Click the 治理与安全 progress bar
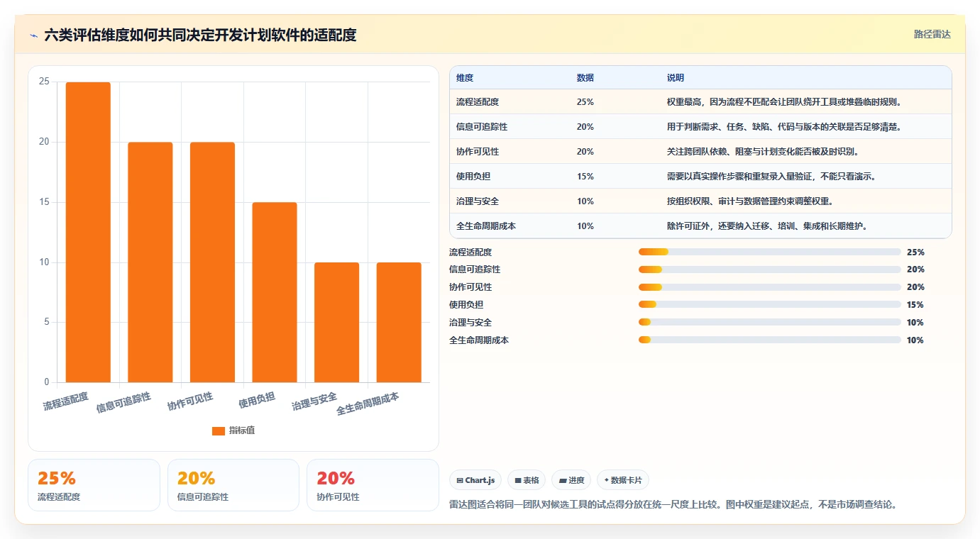Screen dimensions: 980x539 [770, 323]
